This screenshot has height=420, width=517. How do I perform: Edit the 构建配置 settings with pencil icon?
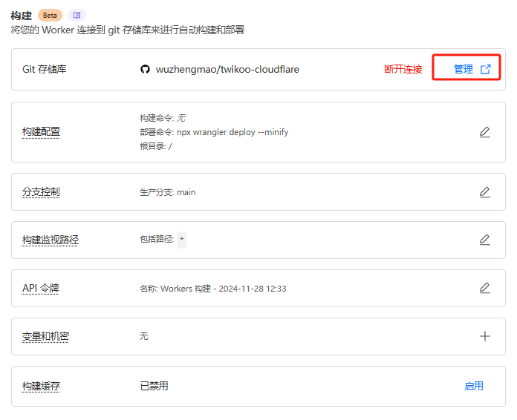tap(484, 132)
